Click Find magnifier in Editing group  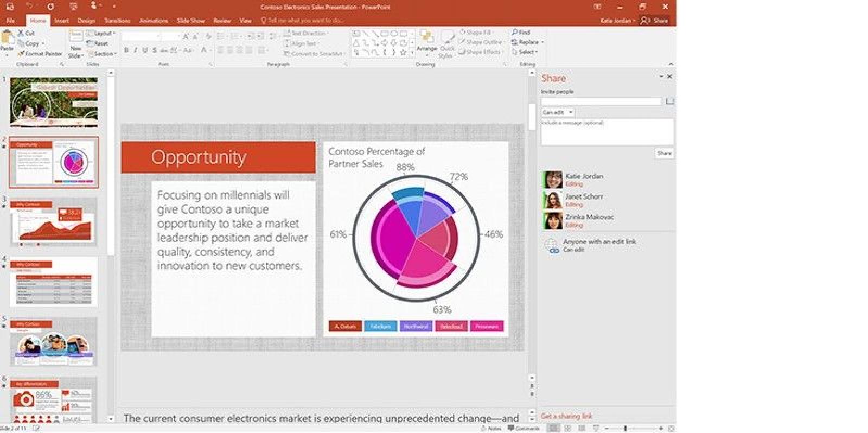click(521, 33)
